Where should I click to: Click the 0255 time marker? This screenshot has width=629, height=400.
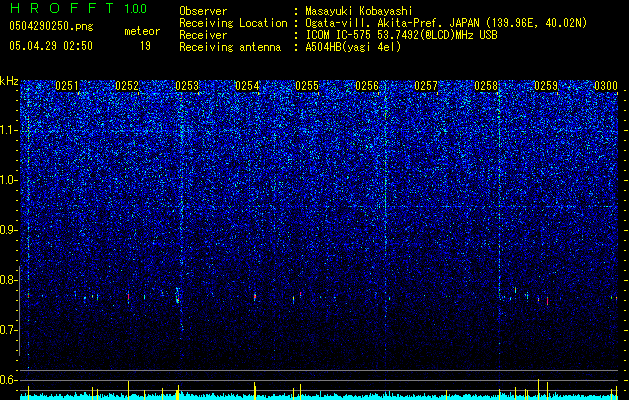[x=307, y=86]
